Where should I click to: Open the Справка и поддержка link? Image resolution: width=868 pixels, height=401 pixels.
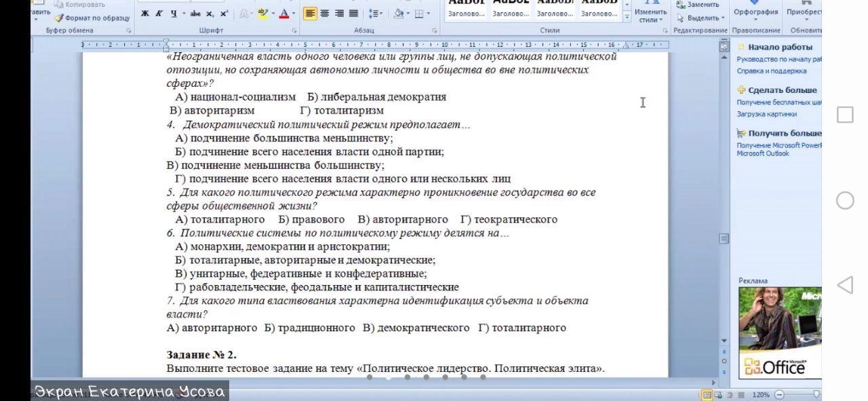(x=772, y=71)
